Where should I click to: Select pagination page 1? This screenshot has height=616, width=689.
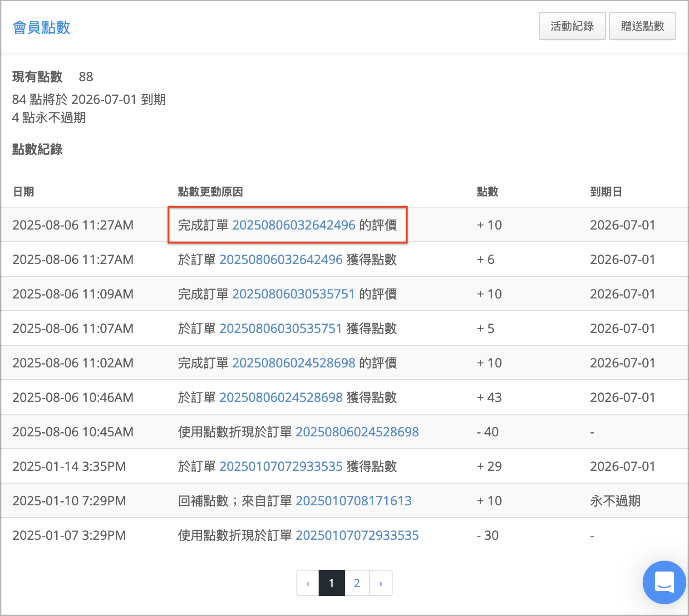tap(331, 583)
